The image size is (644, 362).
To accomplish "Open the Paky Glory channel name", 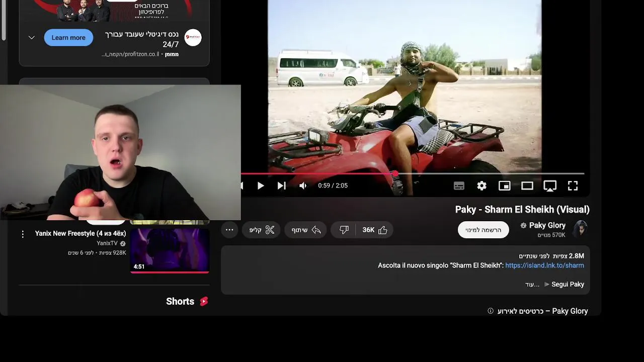I will [547, 225].
